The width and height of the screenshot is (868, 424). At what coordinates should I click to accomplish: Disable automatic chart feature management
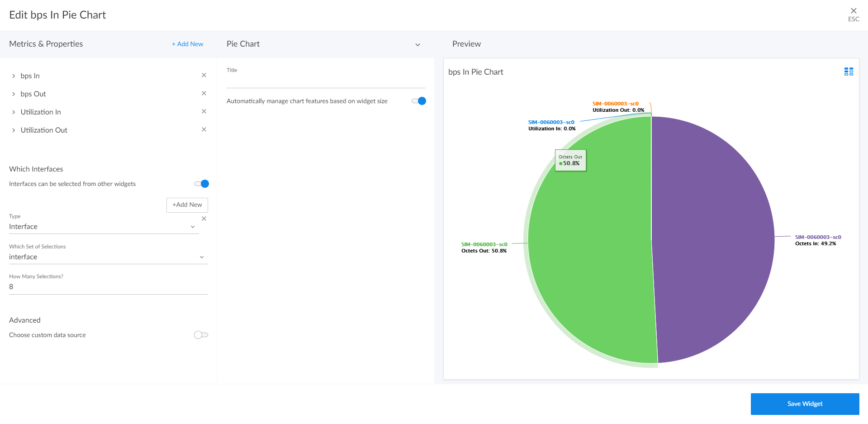(x=419, y=101)
